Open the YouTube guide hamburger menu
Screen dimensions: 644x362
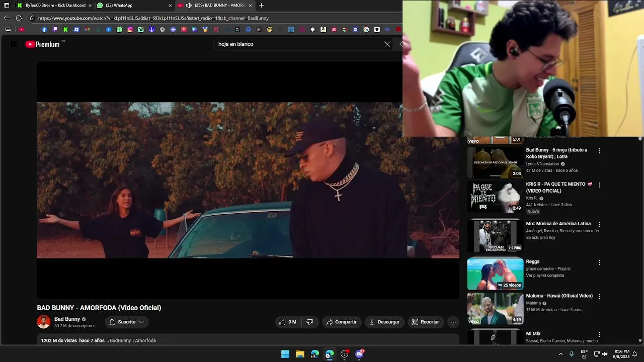point(14,44)
